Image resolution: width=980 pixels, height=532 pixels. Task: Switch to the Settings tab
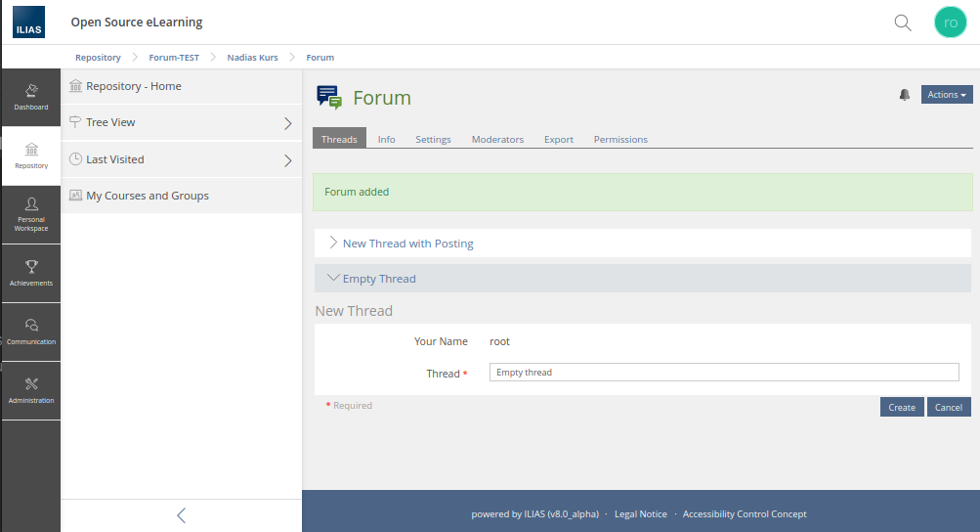coord(433,140)
